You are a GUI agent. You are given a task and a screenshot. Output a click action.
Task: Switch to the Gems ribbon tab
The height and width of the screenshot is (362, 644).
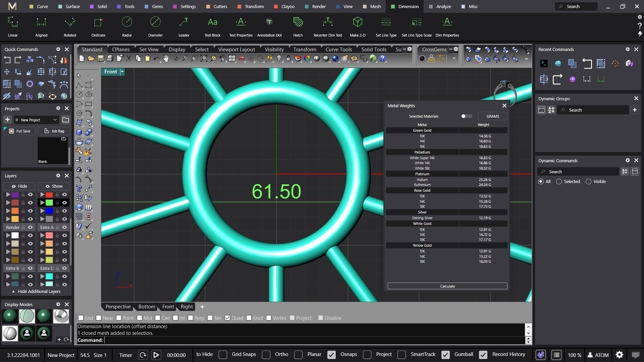pyautogui.click(x=154, y=6)
